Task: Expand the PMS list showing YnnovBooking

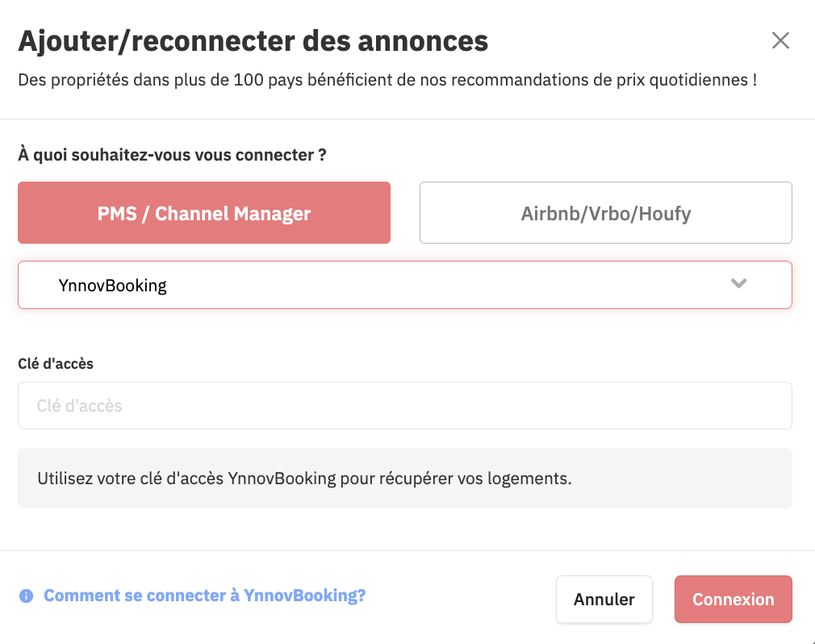Action: [405, 285]
